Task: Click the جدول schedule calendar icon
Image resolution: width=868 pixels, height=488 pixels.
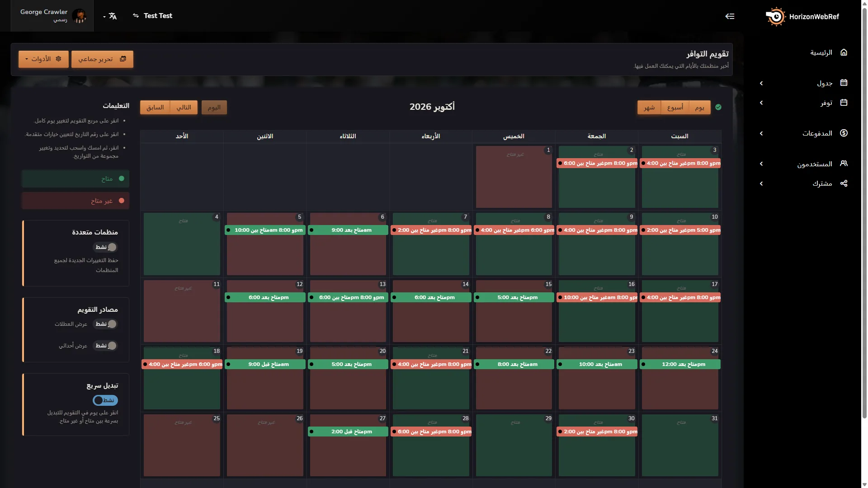Action: 844,83
